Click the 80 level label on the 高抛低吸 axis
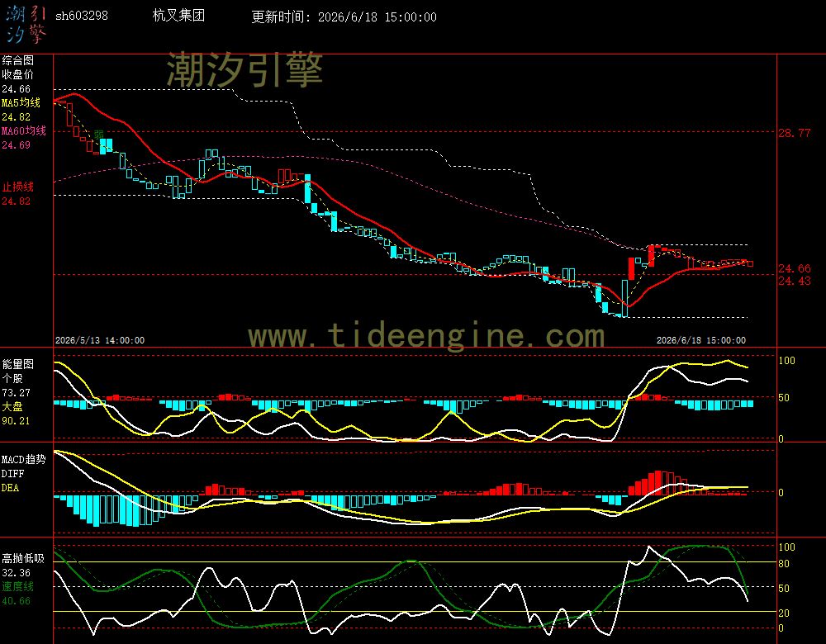The image size is (826, 644). (784, 563)
